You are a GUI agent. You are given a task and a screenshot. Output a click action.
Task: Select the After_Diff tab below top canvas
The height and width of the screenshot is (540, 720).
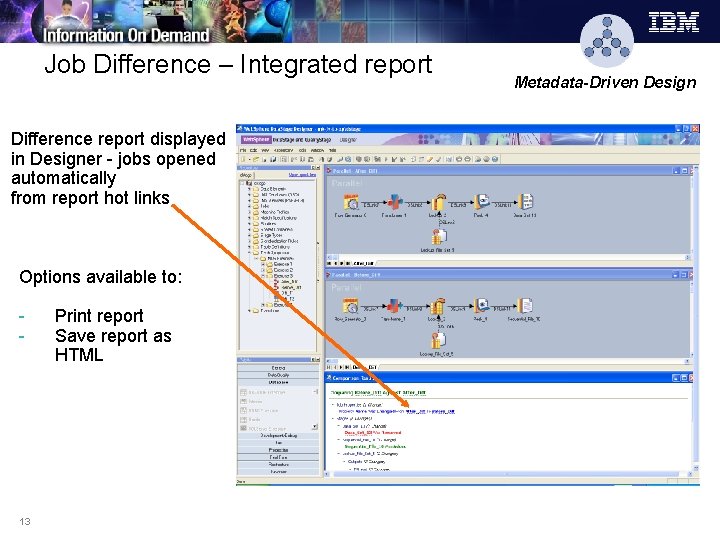tap(363, 264)
